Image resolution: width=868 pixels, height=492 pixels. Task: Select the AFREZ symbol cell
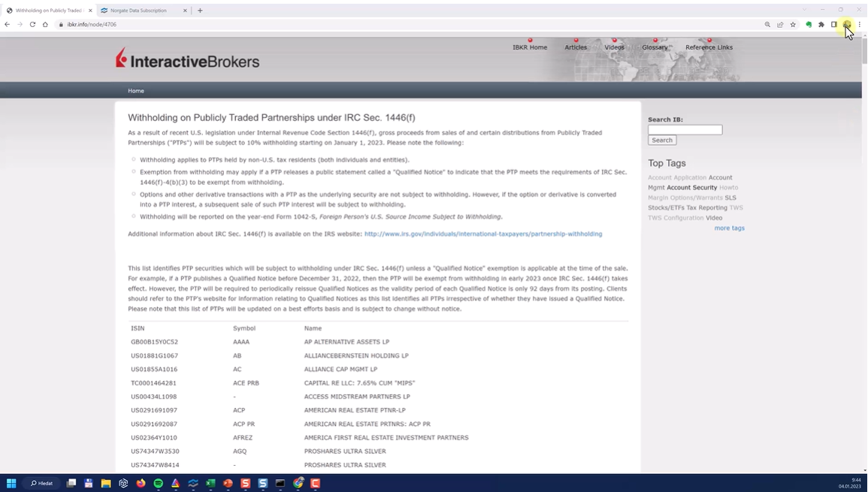coord(243,438)
